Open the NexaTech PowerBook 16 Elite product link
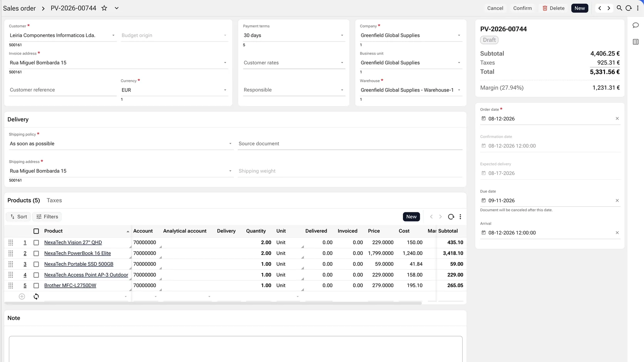The width and height of the screenshot is (644, 362). point(77,253)
